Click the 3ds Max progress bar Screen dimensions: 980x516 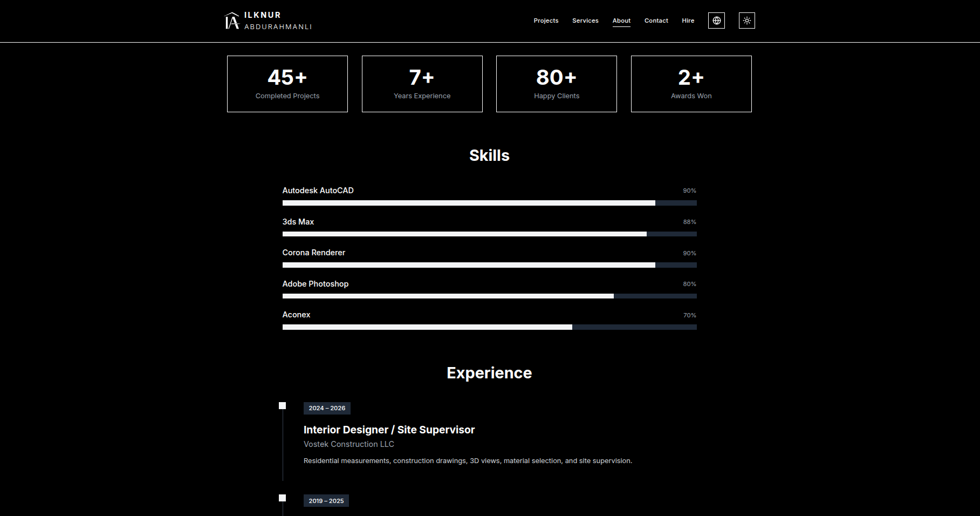(x=489, y=234)
